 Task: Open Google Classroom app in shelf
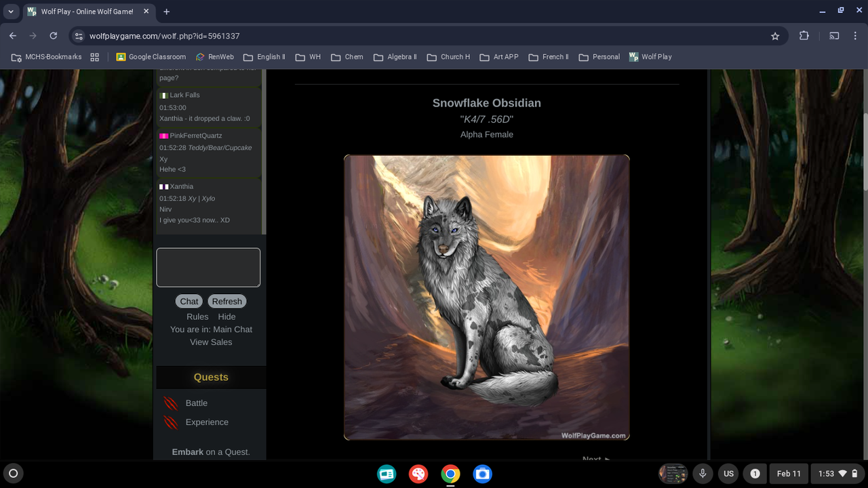[x=387, y=474]
